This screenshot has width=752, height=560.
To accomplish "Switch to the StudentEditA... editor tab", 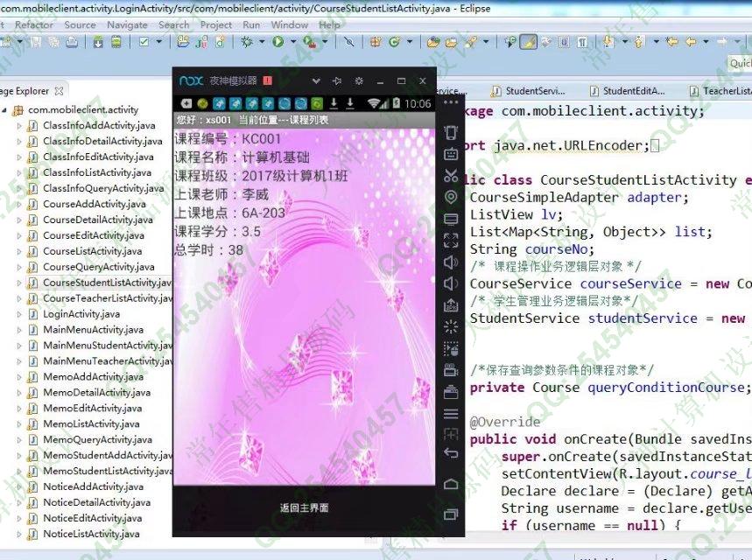I will (627, 90).
